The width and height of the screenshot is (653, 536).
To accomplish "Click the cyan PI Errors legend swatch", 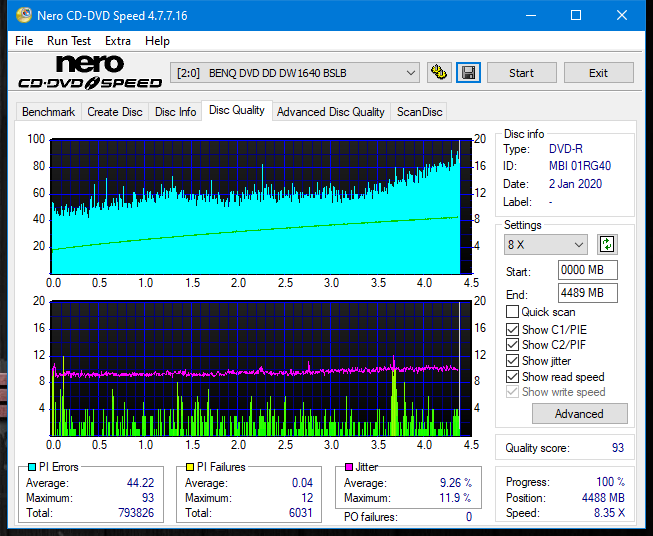I will pos(32,467).
